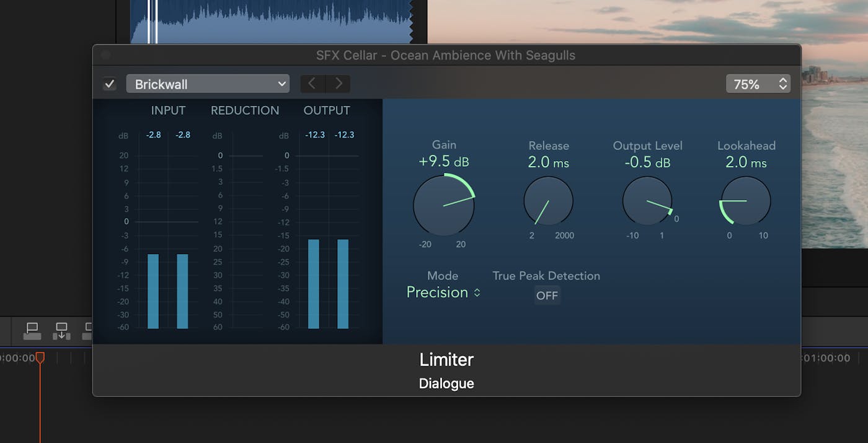
Task: Click the REDUCTION meter heading
Action: tap(245, 110)
